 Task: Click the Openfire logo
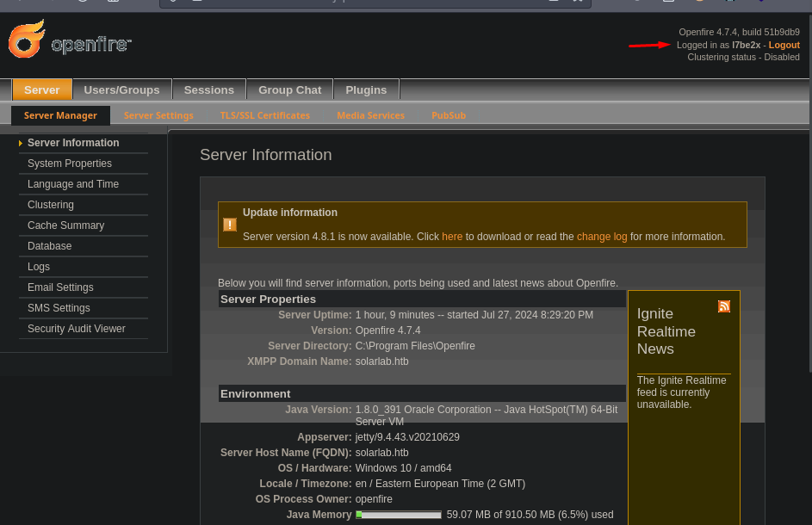pos(69,39)
